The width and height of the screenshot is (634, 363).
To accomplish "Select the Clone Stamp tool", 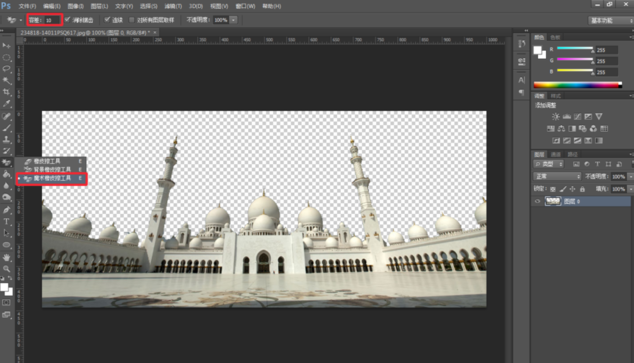I will [6, 140].
